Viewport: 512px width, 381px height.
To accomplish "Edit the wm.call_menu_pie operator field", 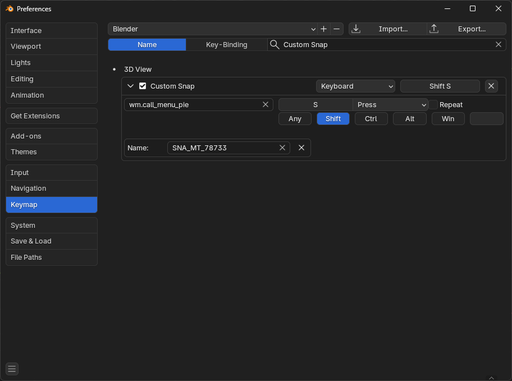I will point(199,105).
